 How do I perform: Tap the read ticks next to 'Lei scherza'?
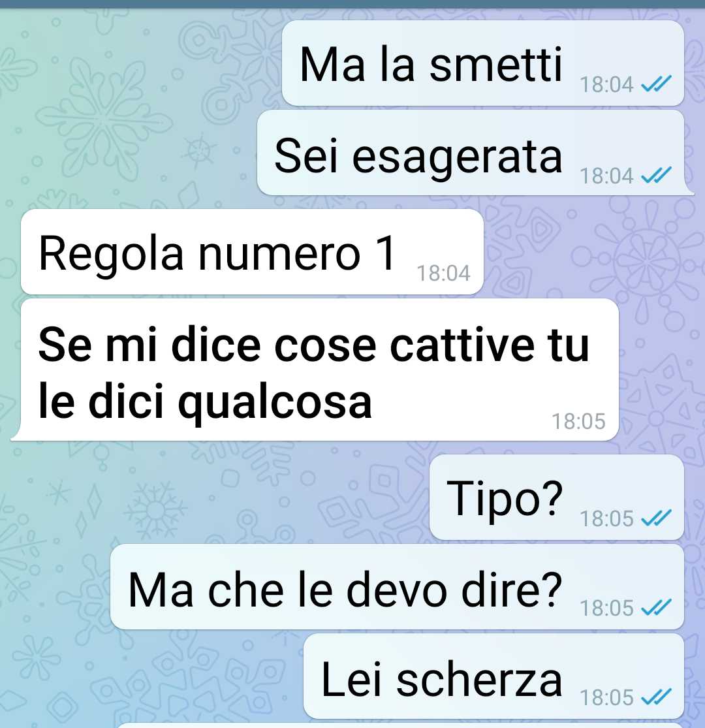pos(656,697)
